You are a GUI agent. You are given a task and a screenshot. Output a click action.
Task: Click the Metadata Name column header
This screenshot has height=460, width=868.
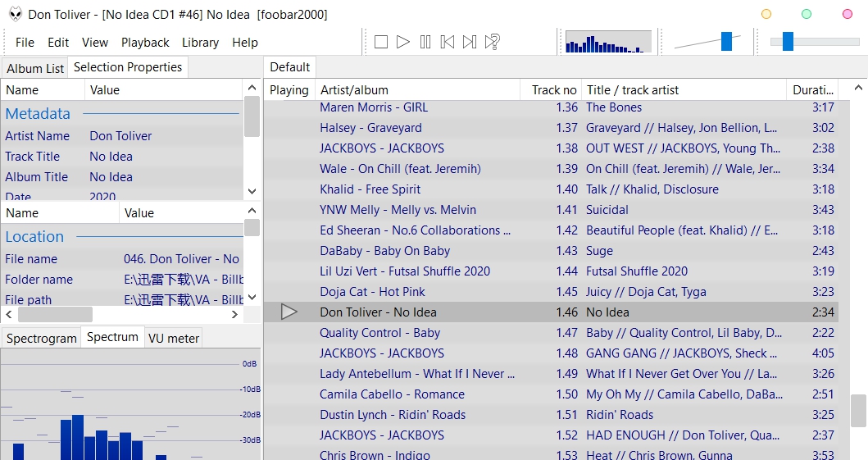coord(43,90)
